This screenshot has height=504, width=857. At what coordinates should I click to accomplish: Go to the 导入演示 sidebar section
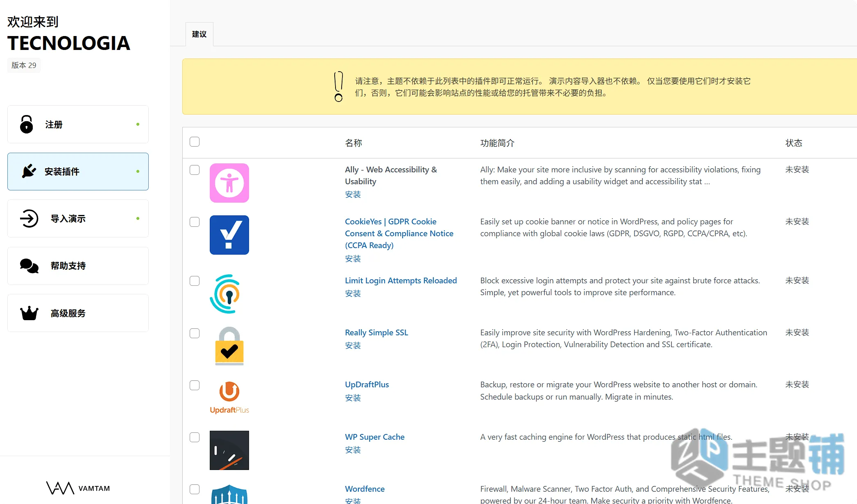click(78, 219)
